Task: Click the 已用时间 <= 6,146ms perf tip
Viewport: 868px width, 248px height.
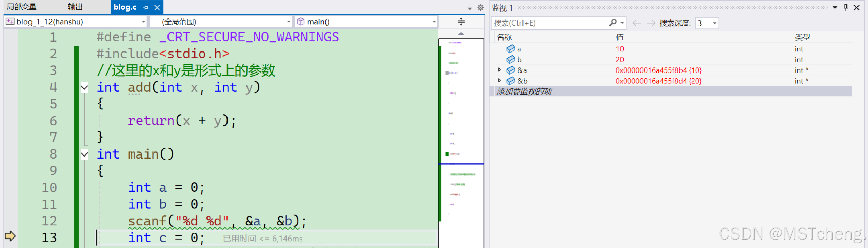Action: point(263,239)
